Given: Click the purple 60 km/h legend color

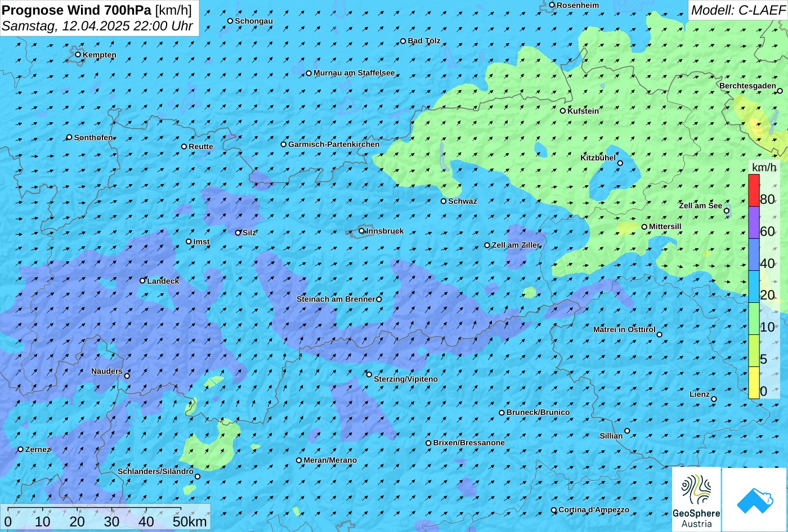Looking at the screenshot, I should click(754, 222).
